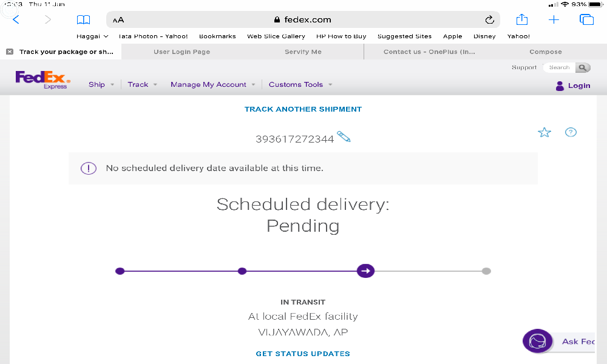This screenshot has height=364, width=607.
Task: Tap the Safari back arrow
Action: click(16, 20)
